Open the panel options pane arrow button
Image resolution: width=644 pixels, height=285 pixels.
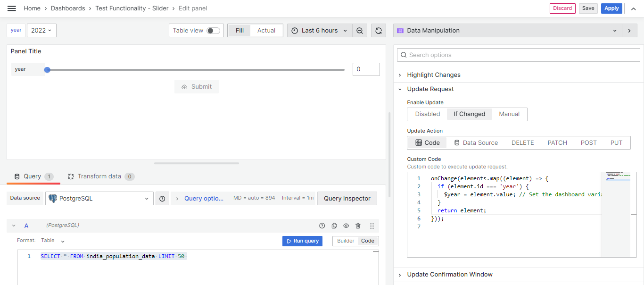click(x=629, y=31)
